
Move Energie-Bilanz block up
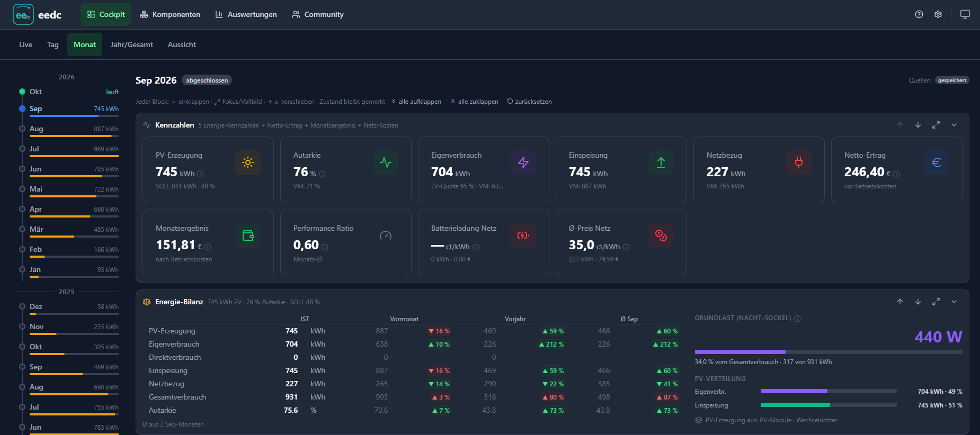900,302
